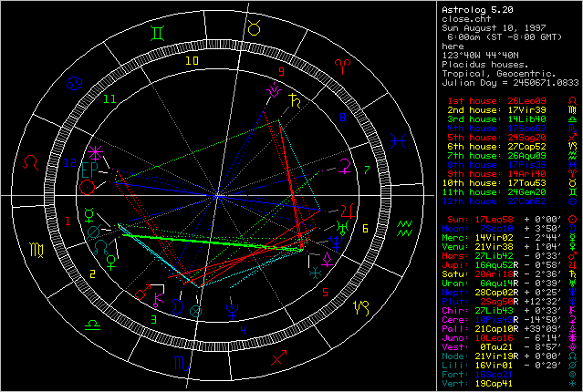The width and height of the screenshot is (583, 392).
Task: Select the Capricorn glyph on the outer ring
Action: 361,307
